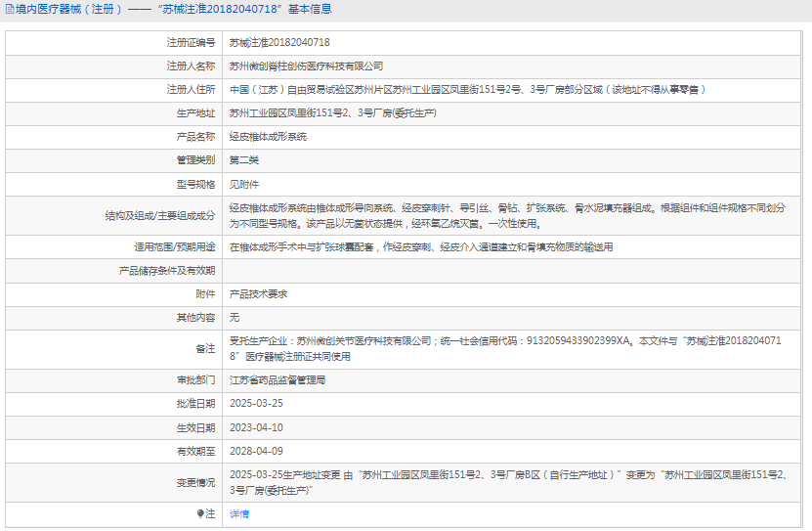
Task: Select product name 经皮椎体成形系统
Action: pyautogui.click(x=268, y=137)
